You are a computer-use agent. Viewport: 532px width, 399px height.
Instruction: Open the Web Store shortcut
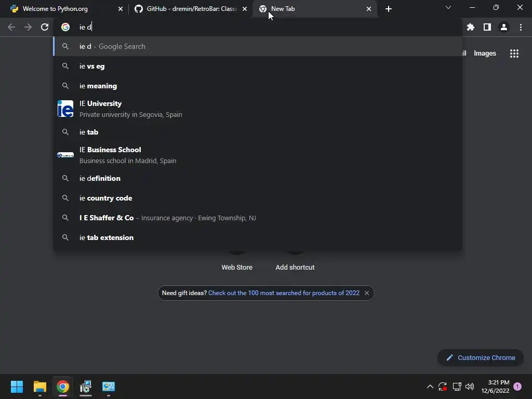[x=237, y=268]
